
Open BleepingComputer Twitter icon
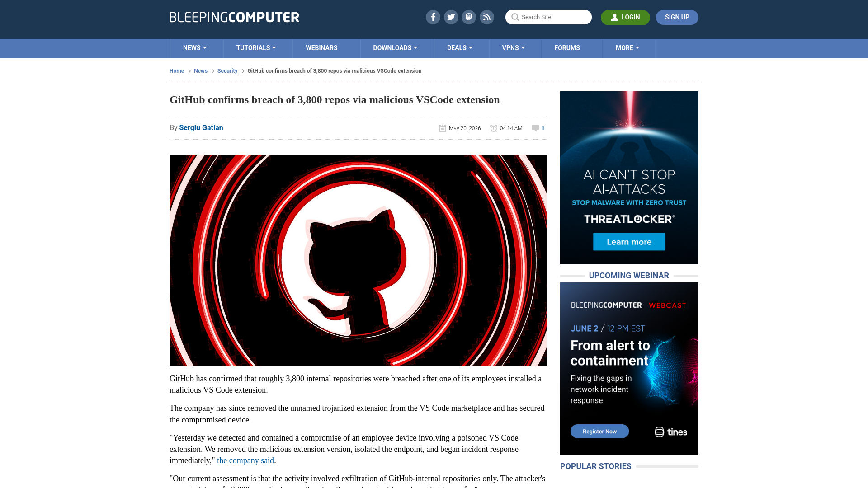point(451,17)
